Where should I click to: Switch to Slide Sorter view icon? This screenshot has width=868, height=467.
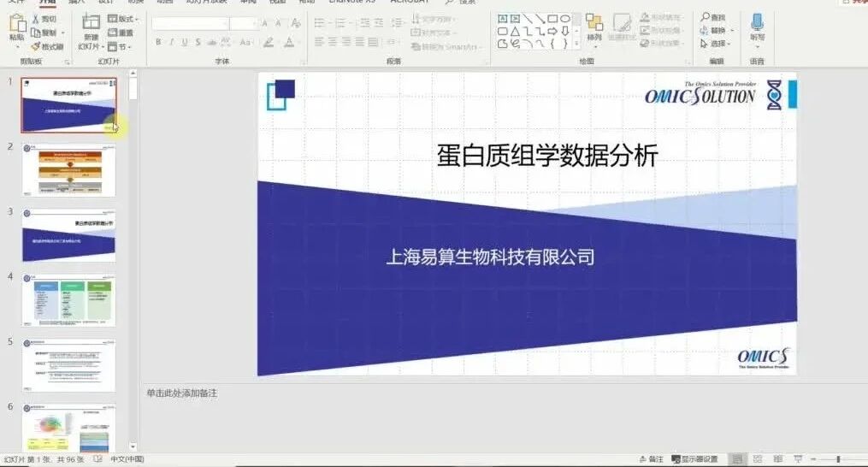point(758,459)
